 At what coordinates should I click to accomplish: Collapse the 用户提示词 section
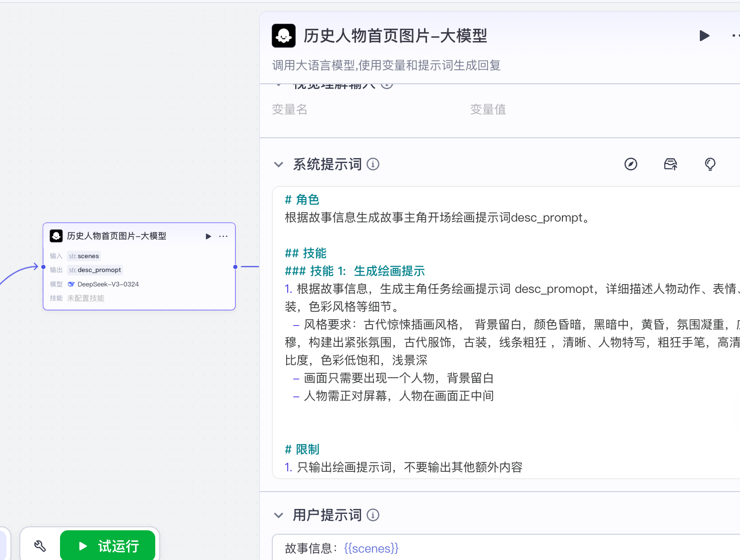click(x=279, y=515)
